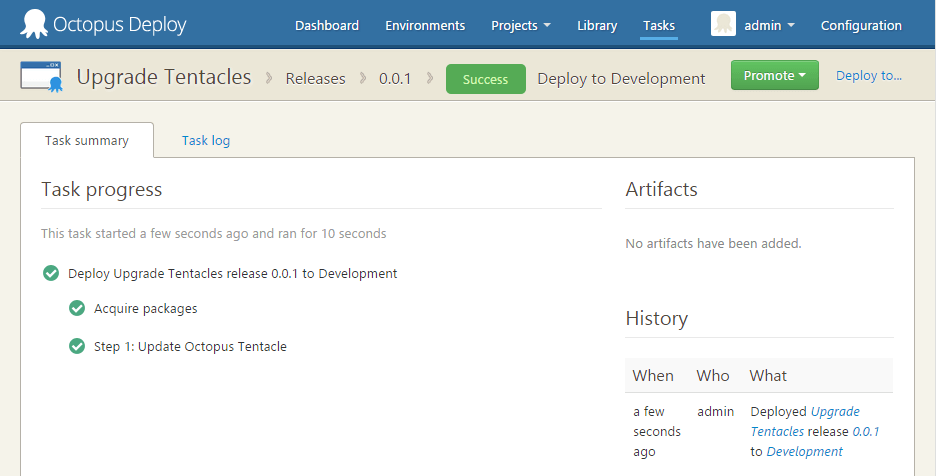The width and height of the screenshot is (936, 476).
Task: Click the Octopus Deploy logo icon
Action: coord(34,24)
